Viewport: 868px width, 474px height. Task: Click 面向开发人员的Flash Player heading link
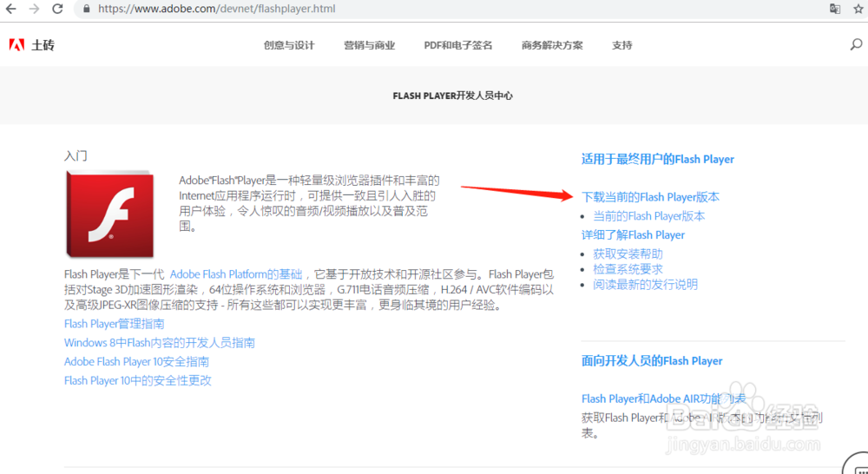click(652, 361)
